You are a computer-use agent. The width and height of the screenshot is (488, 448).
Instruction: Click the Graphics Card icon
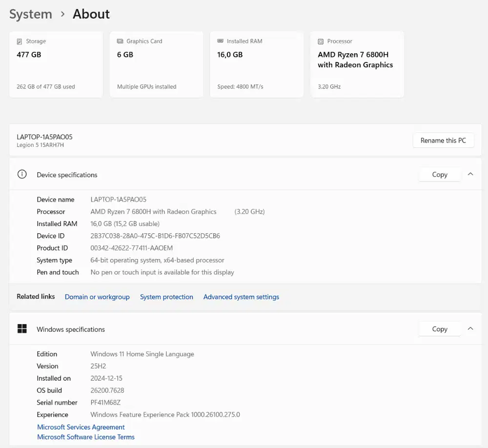point(120,41)
